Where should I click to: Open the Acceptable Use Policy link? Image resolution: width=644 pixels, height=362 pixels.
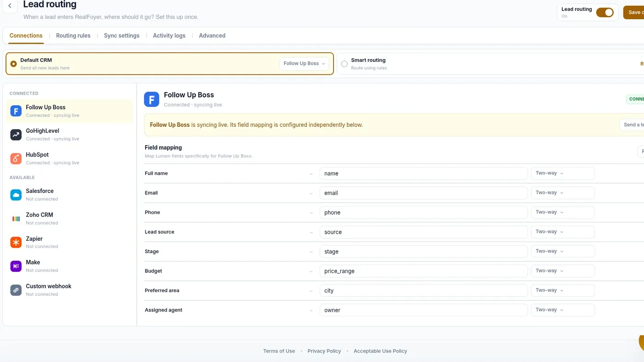point(380,351)
